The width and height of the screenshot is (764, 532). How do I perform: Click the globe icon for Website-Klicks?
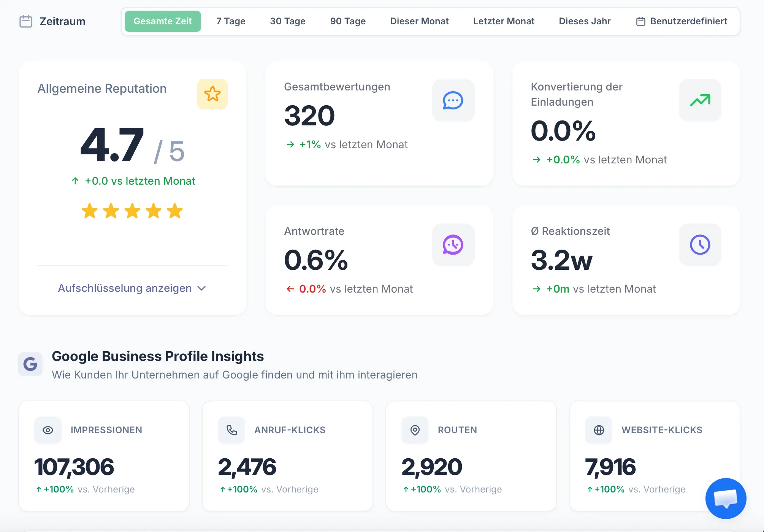tap(599, 430)
